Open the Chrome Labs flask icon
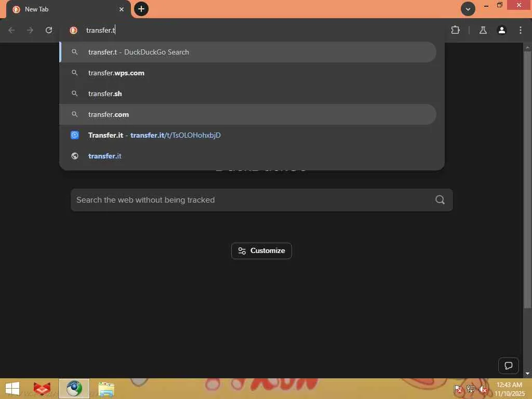The image size is (532, 399). tap(483, 30)
